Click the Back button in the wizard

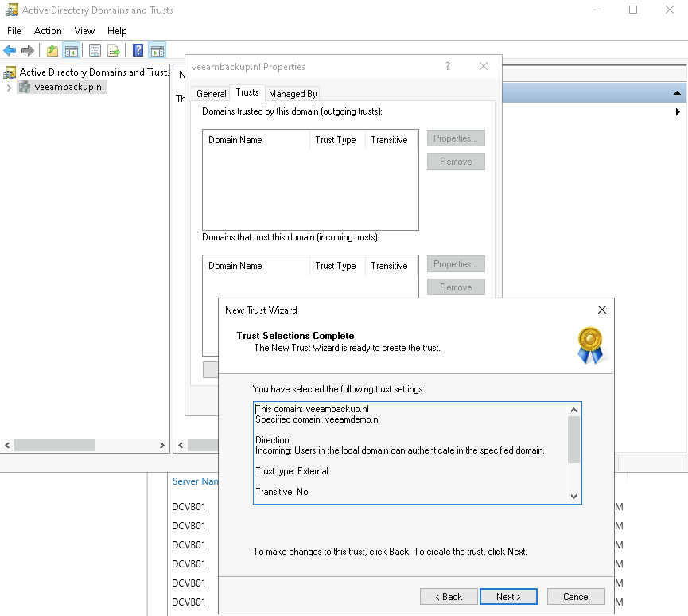447,597
